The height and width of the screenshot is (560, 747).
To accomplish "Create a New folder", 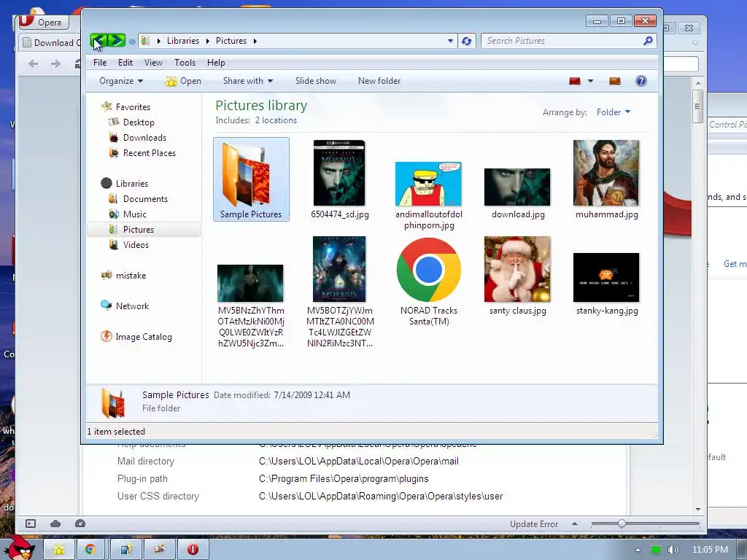I will 379,81.
